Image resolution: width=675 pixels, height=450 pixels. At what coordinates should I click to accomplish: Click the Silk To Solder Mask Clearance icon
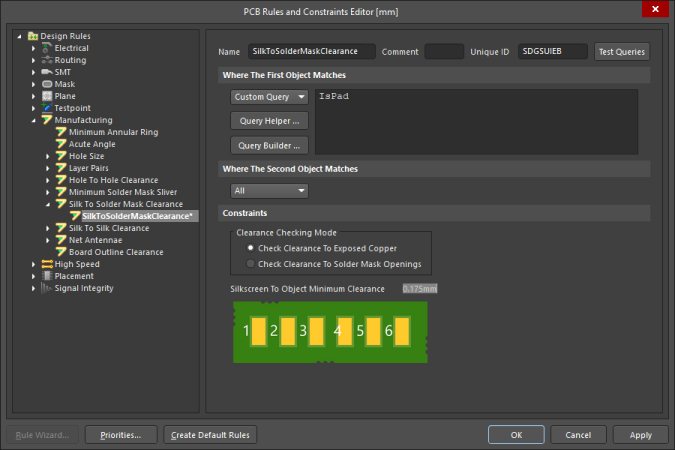[61, 204]
